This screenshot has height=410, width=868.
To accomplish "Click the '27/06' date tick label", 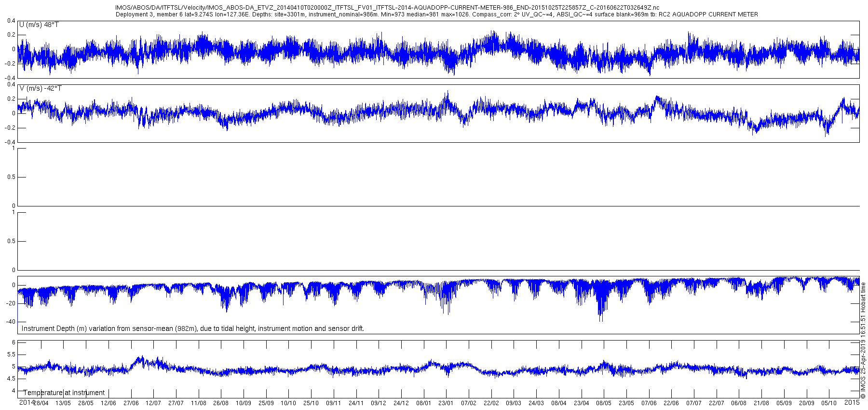I will [131, 403].
